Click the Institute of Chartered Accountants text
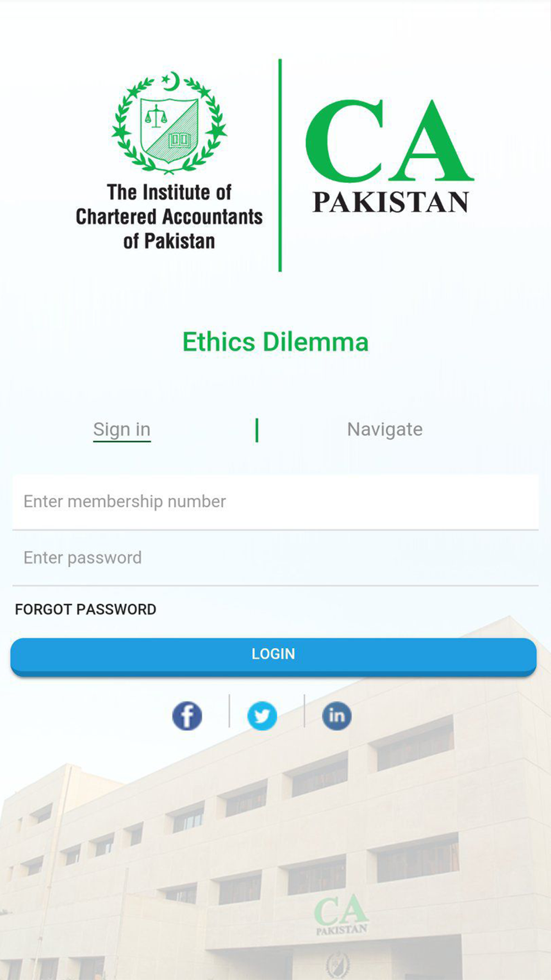Viewport: 551px width, 980px height. pos(169,217)
